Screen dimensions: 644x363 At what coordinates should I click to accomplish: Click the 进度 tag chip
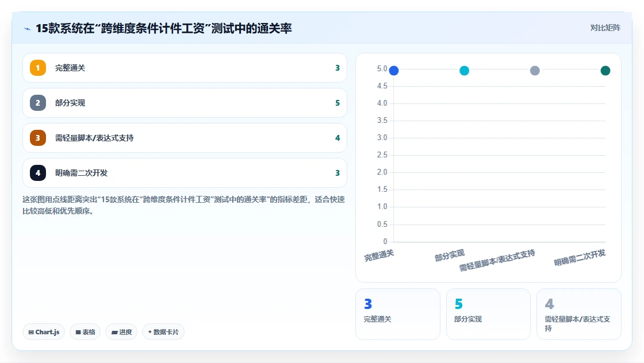[121, 332]
